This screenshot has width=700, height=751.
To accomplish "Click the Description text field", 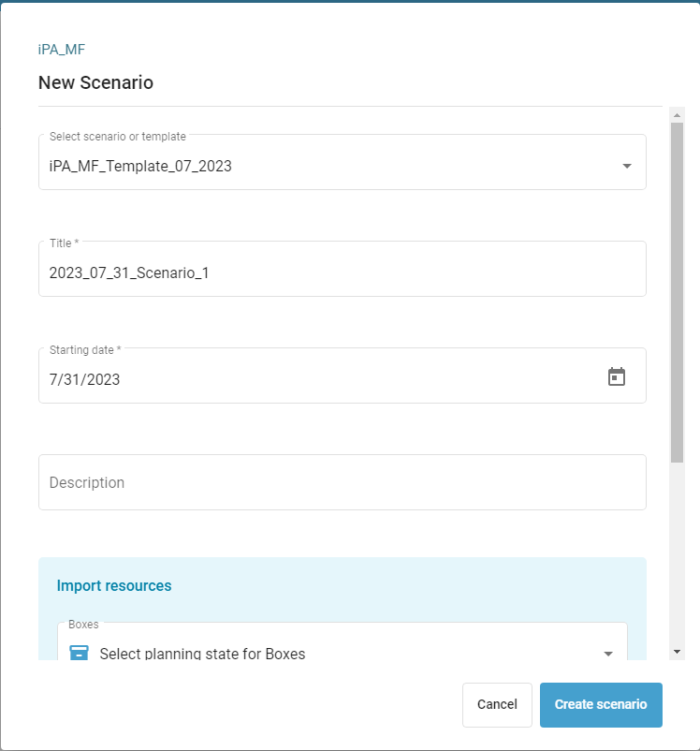I will (343, 482).
